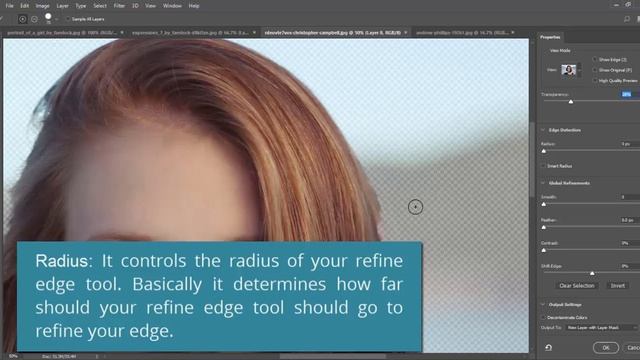Viewport: 640px width, 360px height.
Task: Click the search icon in options bar
Action: tap(627, 19)
